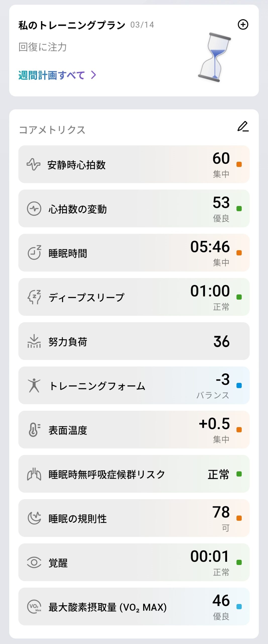This screenshot has width=268, height=644.
Task: Tap the 05:46 sleep duration value
Action: (210, 247)
